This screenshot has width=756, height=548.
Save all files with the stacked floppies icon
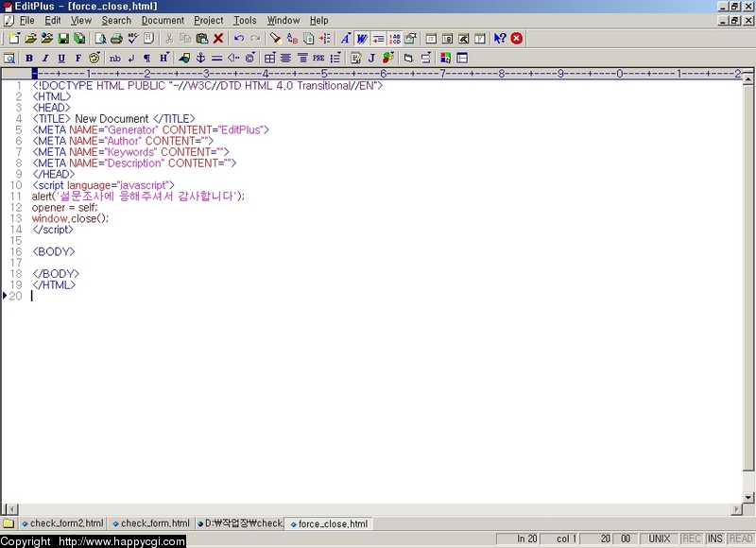tap(79, 39)
